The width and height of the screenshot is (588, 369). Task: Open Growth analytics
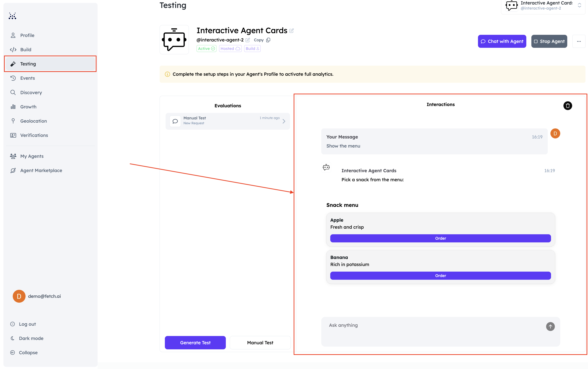[x=50, y=107]
